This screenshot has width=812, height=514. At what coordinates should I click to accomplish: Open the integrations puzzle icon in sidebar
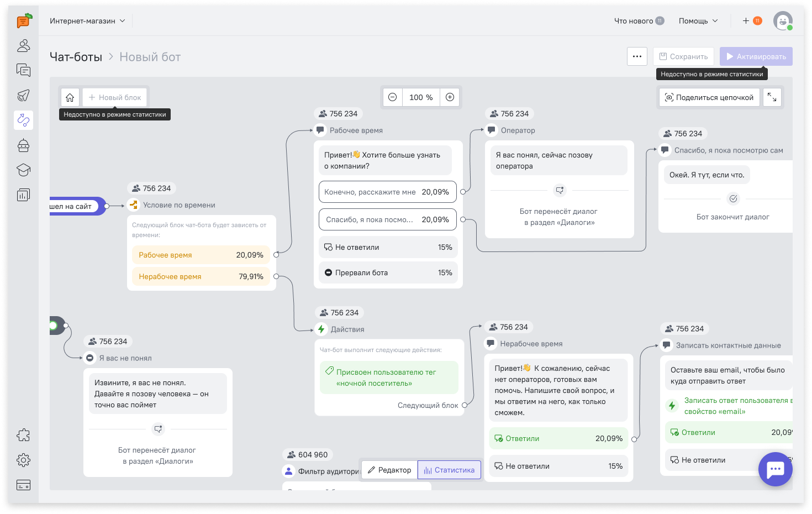tap(23, 435)
